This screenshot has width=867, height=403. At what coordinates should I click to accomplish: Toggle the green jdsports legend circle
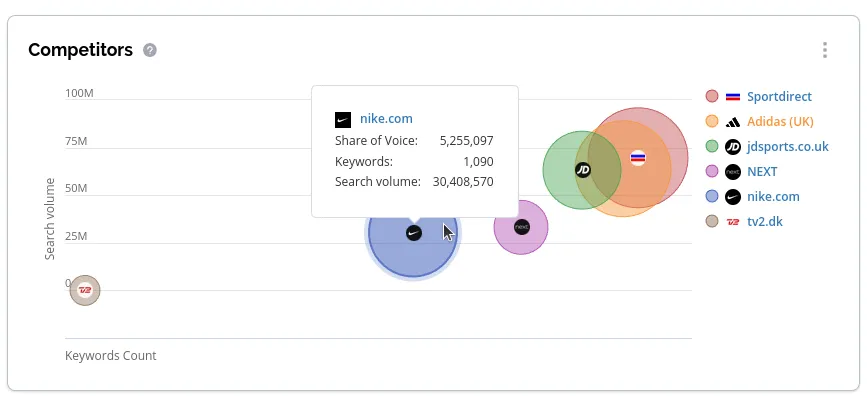(x=712, y=147)
